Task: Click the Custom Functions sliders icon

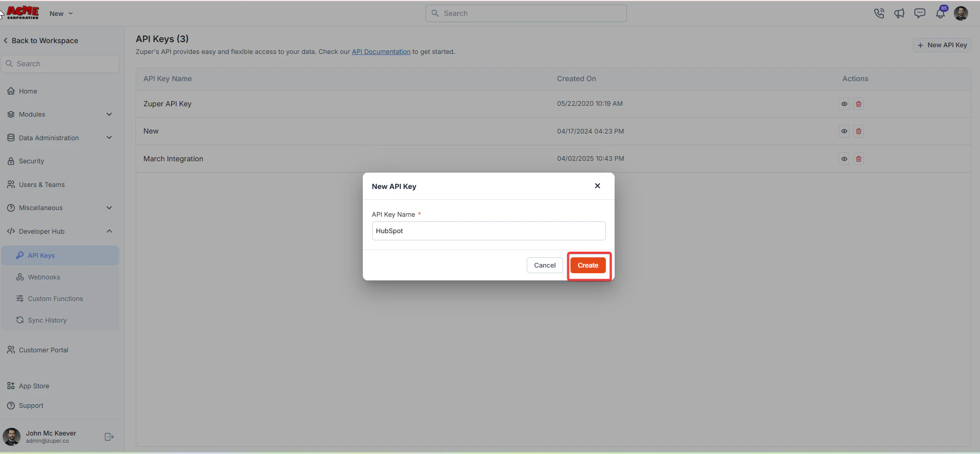Action: [20, 298]
